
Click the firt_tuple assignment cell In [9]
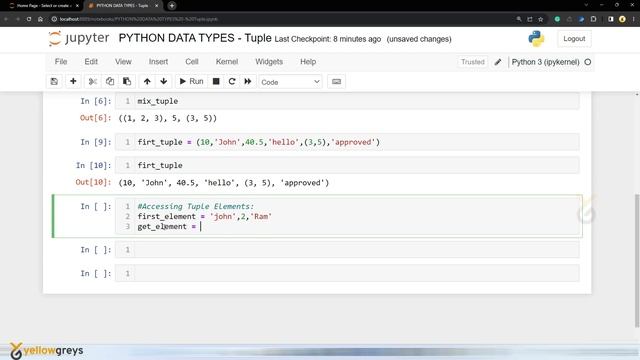[x=347, y=142]
